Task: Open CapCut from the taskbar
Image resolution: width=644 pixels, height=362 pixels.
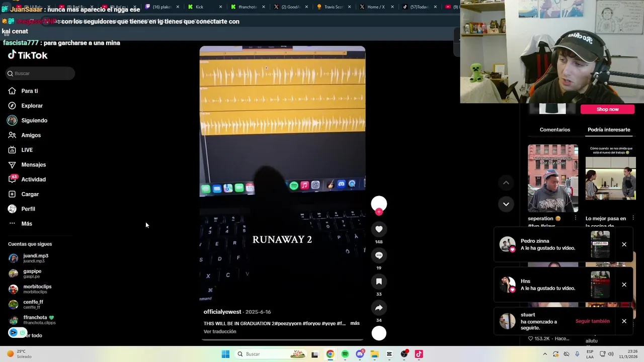Action: click(389, 354)
